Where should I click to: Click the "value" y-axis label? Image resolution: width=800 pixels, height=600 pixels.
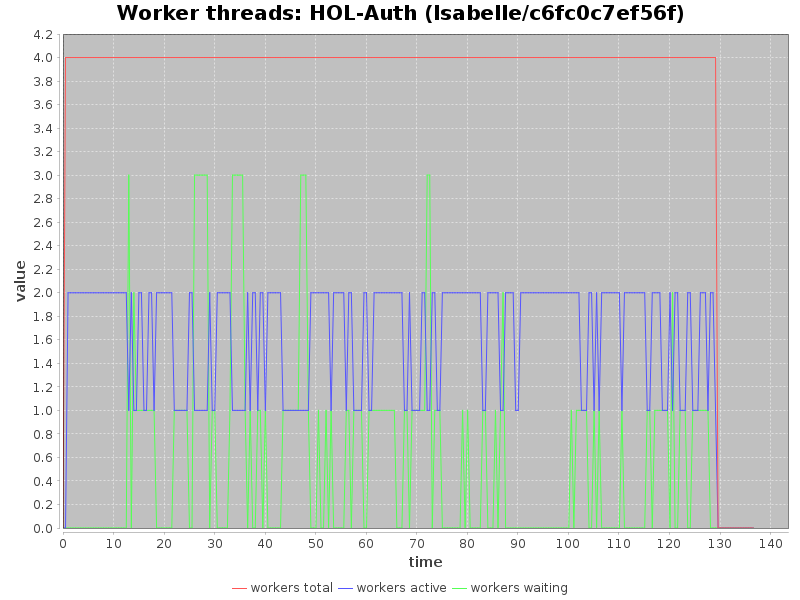20,281
